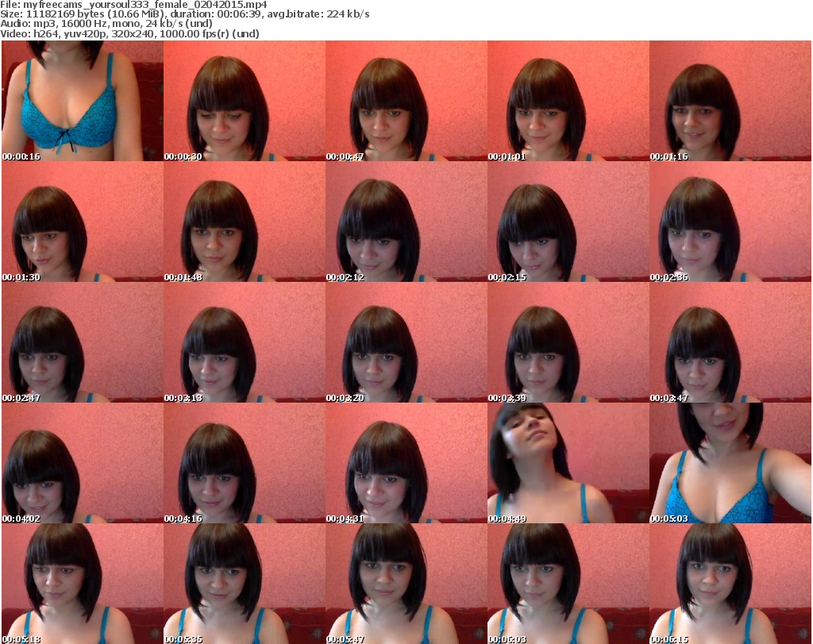The width and height of the screenshot is (813, 644).
Task: Choose the 00:04:49 frame
Action: 568,463
